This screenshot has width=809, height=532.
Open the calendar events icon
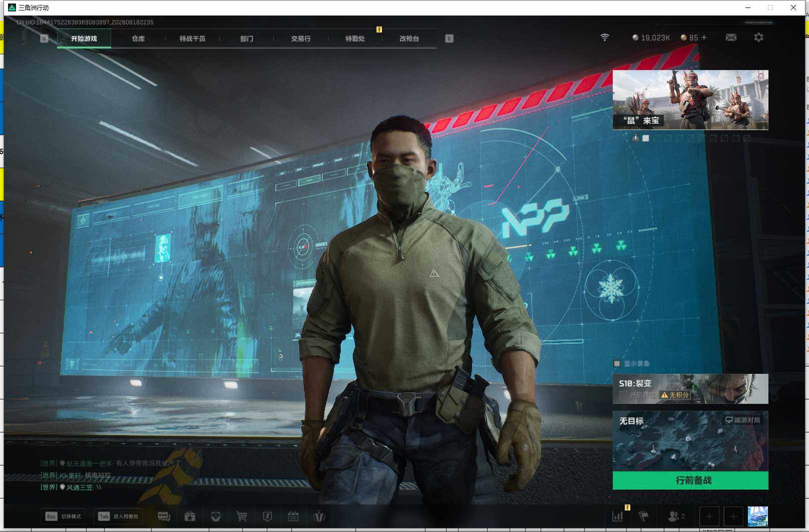point(293,516)
